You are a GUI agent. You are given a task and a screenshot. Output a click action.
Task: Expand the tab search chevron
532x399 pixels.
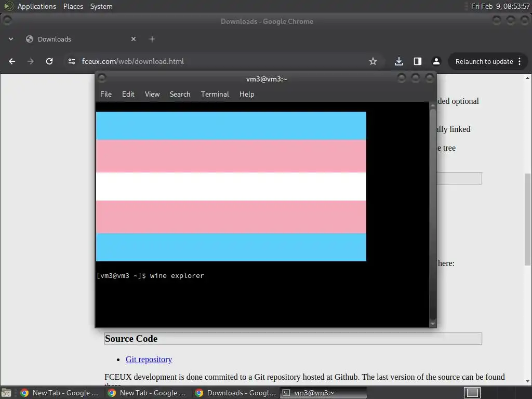pyautogui.click(x=11, y=39)
